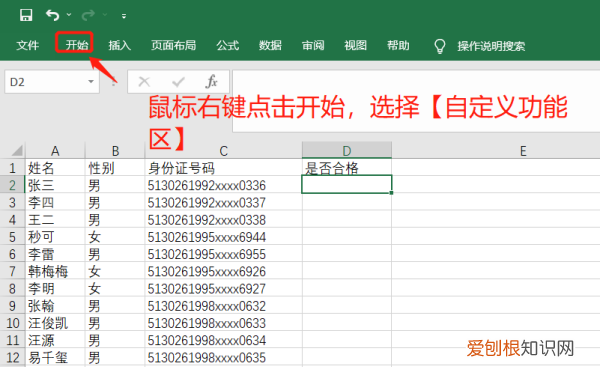The width and height of the screenshot is (600, 367).
Task: Open the Undo history dropdown arrow
Action: 69,15
